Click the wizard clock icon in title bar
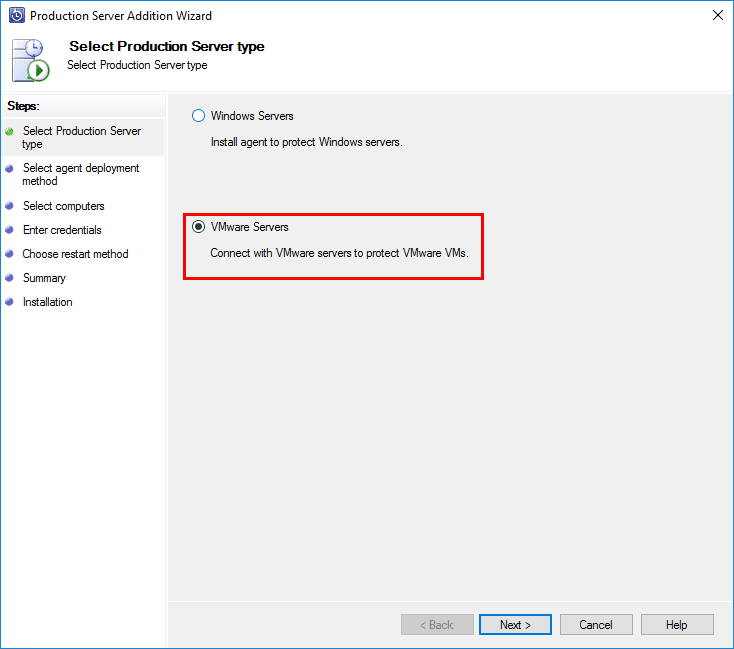Screen dimensions: 734x649 16,16
